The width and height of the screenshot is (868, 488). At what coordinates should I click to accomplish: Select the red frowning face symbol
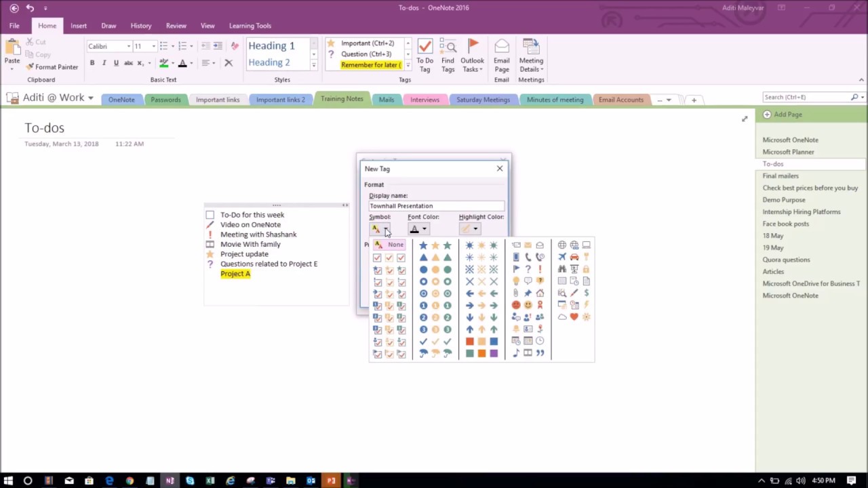pos(516,305)
